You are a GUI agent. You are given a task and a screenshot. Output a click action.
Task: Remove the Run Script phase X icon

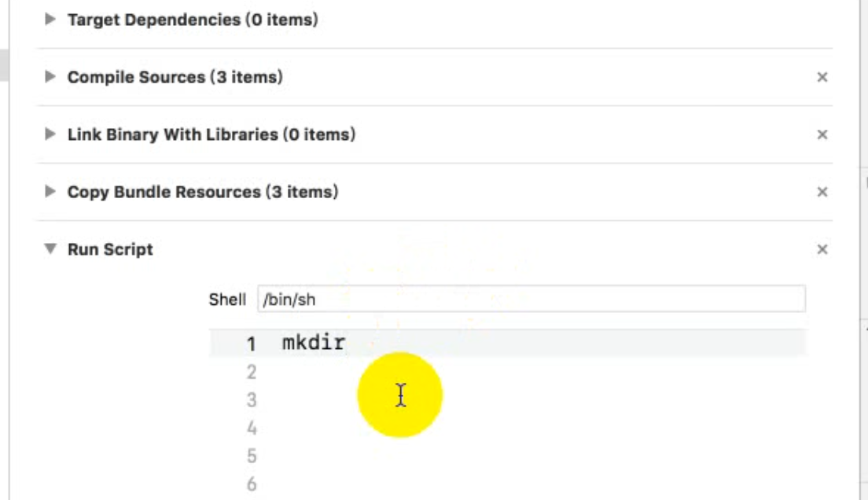tap(822, 250)
